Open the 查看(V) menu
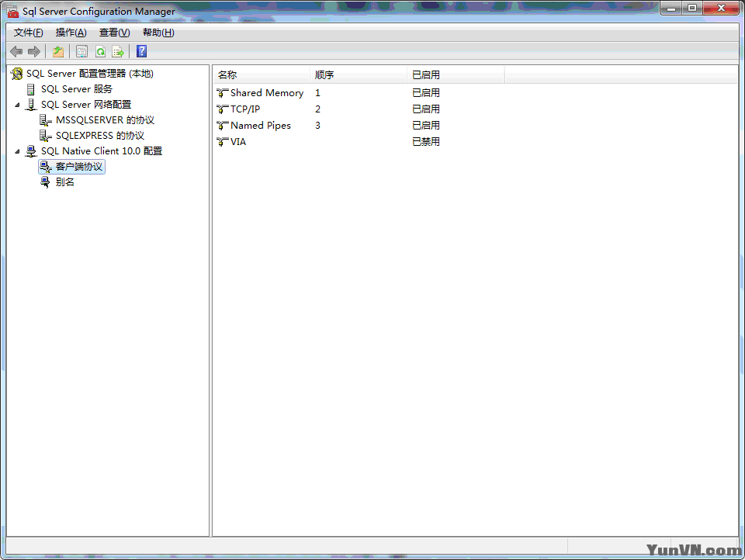Viewport: 745px width, 560px height. [115, 33]
